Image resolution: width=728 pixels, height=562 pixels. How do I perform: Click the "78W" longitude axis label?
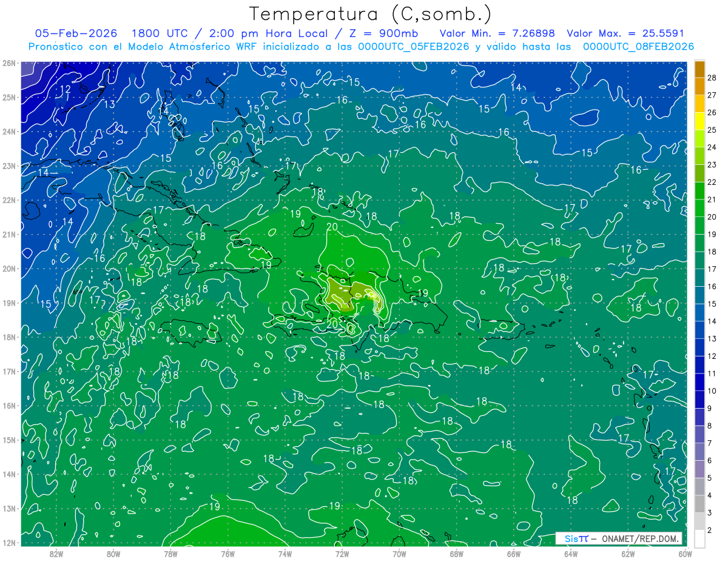coord(170,554)
